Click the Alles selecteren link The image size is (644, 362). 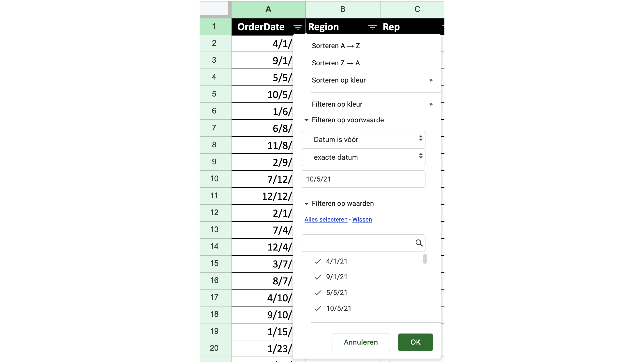pos(326,220)
